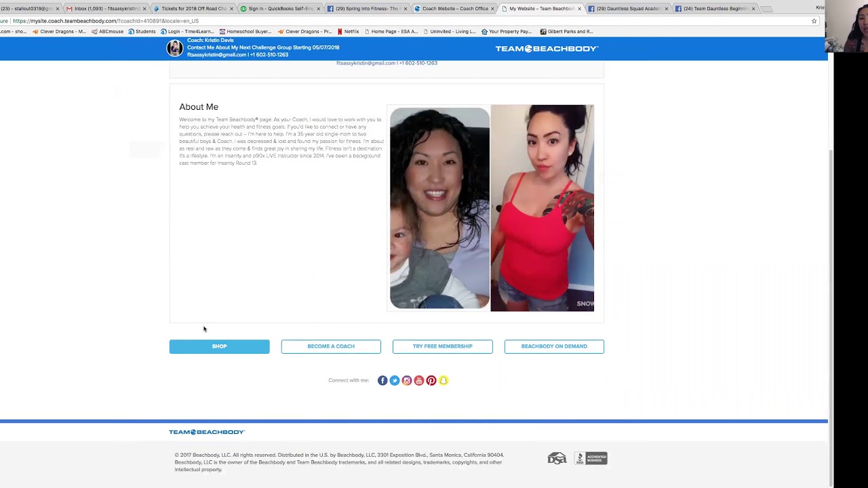The width and height of the screenshot is (868, 488).
Task: Open the ABCmouse bookmark
Action: coord(108,31)
